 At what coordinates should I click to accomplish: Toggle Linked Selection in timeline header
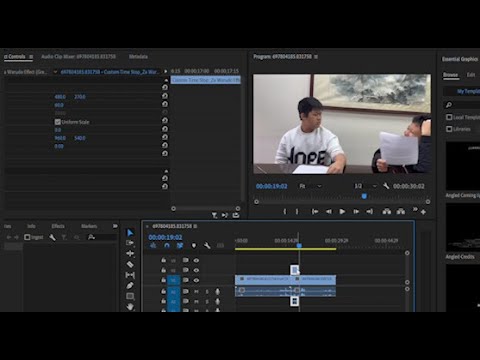tap(180, 246)
